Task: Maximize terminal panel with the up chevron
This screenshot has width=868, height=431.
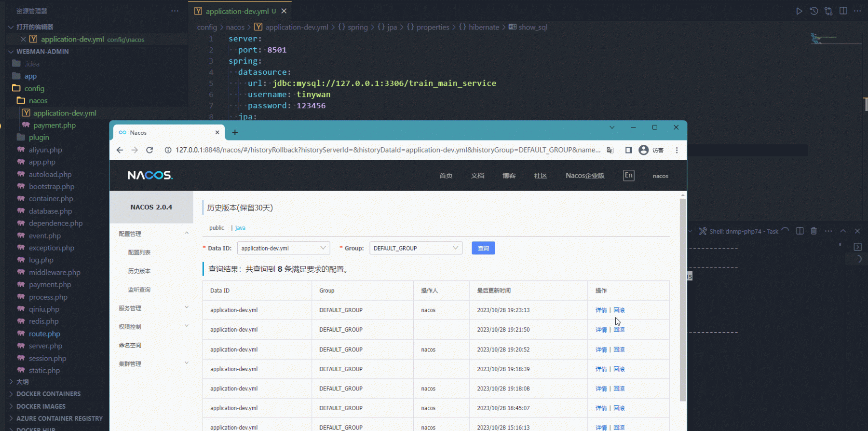Action: [x=843, y=231]
